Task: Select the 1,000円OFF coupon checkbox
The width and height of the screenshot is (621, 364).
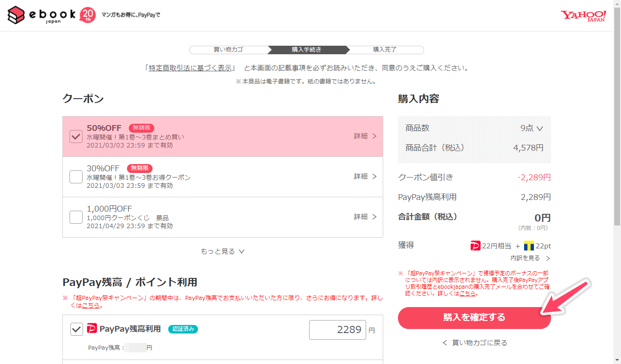Action: (x=76, y=217)
